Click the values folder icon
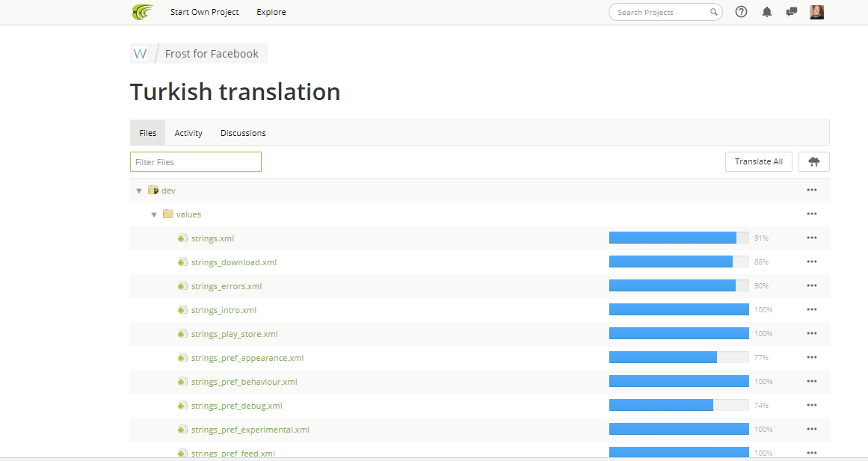 pos(168,214)
